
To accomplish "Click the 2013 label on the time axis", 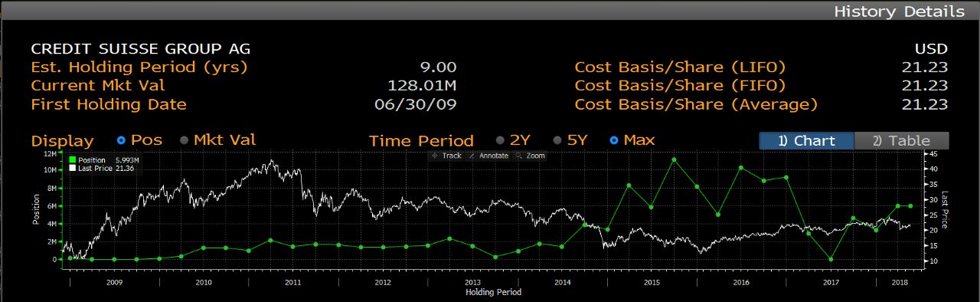I will pos(472,283).
